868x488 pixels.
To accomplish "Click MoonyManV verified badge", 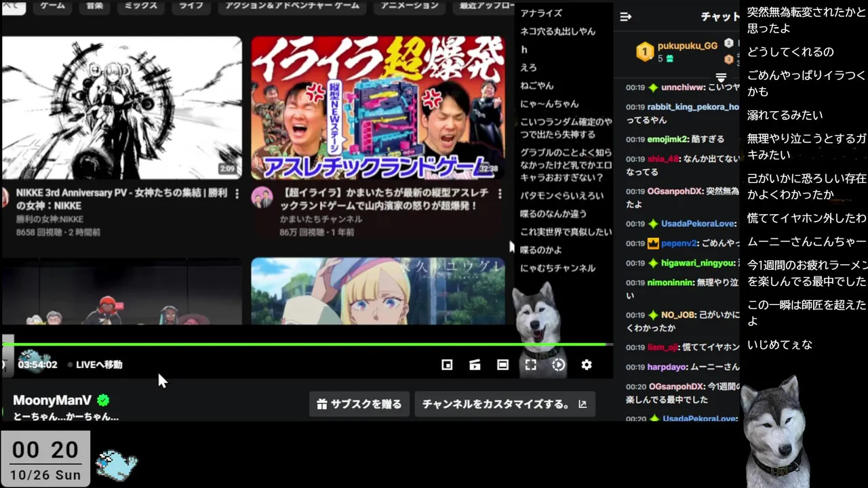I will pyautogui.click(x=103, y=400).
